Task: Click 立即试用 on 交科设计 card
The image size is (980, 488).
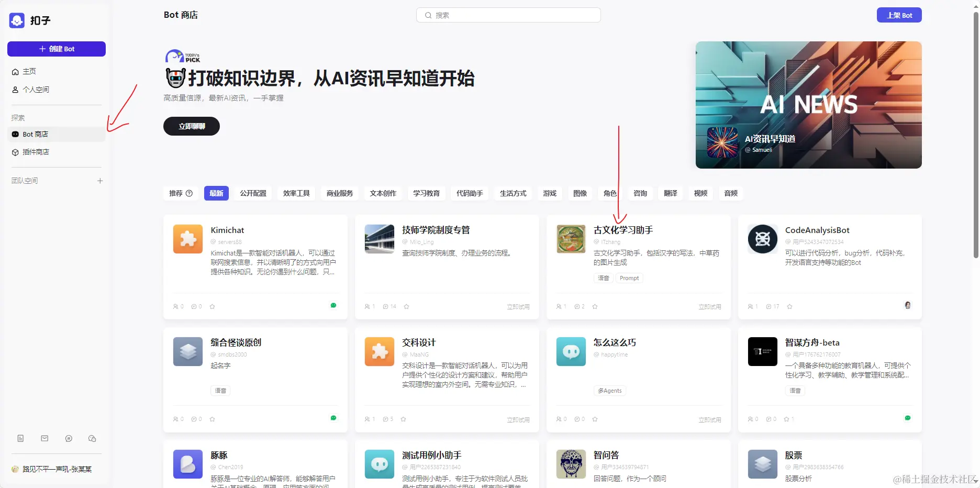Action: tap(518, 420)
